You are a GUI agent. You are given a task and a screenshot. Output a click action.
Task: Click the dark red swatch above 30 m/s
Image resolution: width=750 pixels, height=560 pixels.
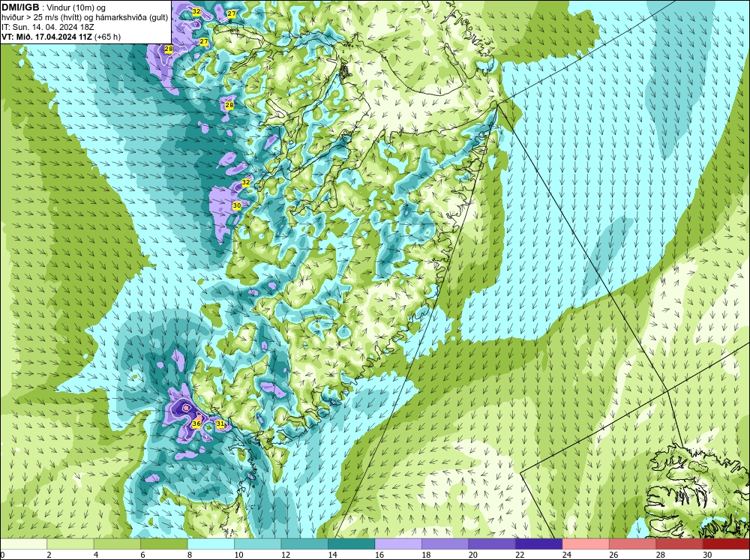click(x=727, y=544)
